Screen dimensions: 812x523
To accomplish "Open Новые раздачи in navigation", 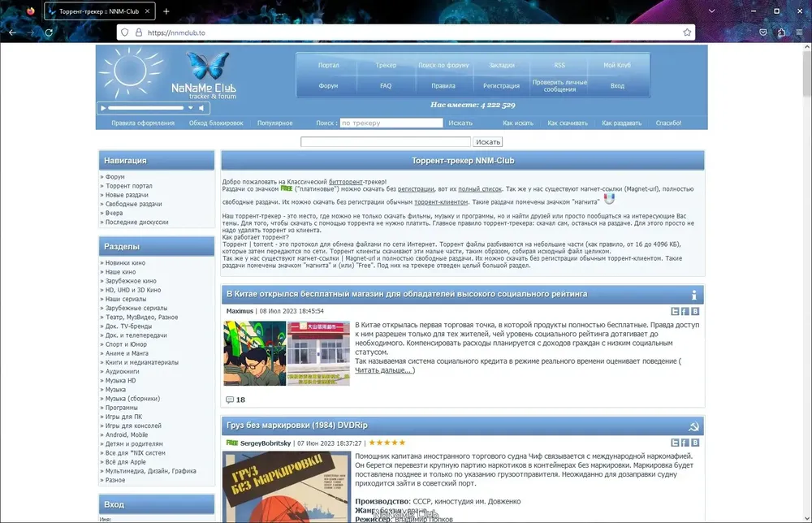I will point(127,195).
